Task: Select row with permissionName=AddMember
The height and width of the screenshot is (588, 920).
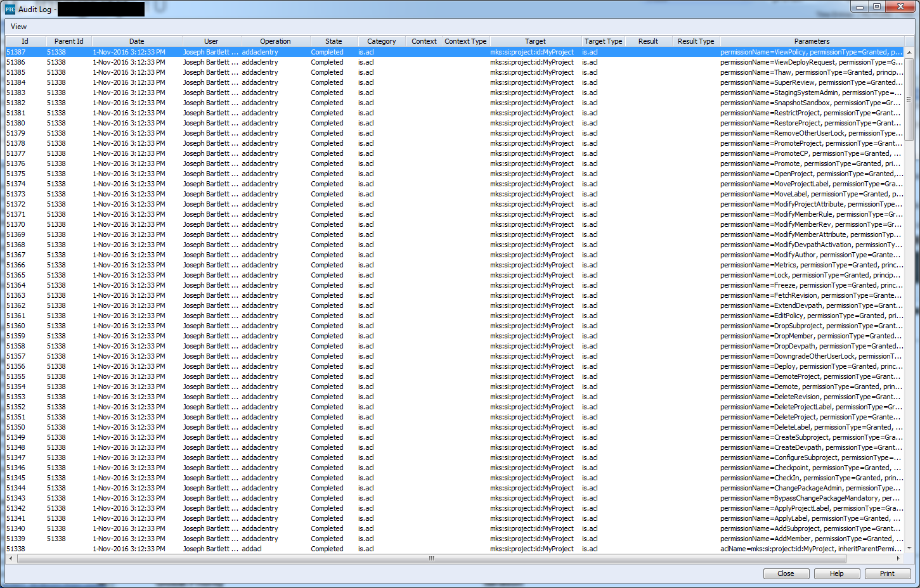Action: [455, 539]
